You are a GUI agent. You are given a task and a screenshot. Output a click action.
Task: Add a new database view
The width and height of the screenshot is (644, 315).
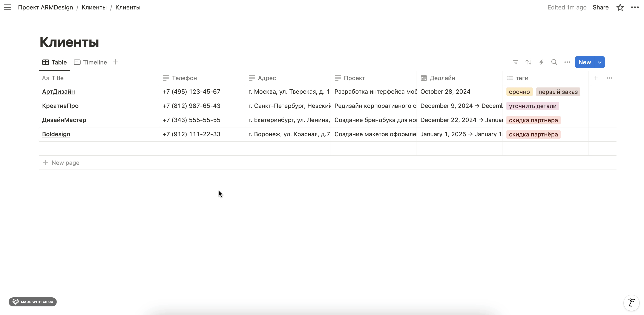(x=115, y=62)
